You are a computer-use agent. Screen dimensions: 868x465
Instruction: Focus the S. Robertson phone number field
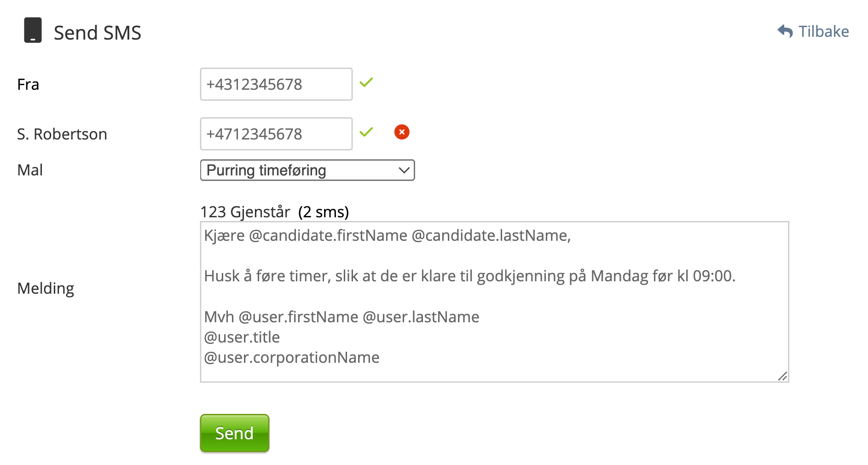(x=276, y=134)
